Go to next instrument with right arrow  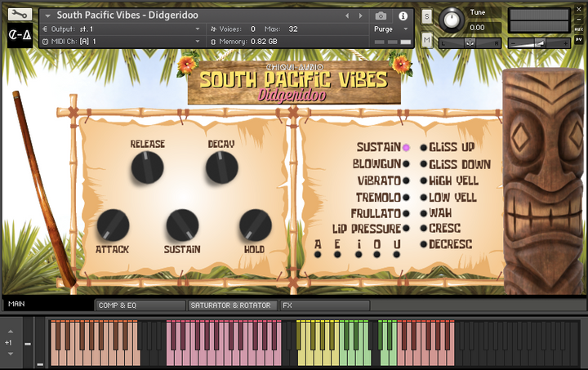(x=361, y=16)
